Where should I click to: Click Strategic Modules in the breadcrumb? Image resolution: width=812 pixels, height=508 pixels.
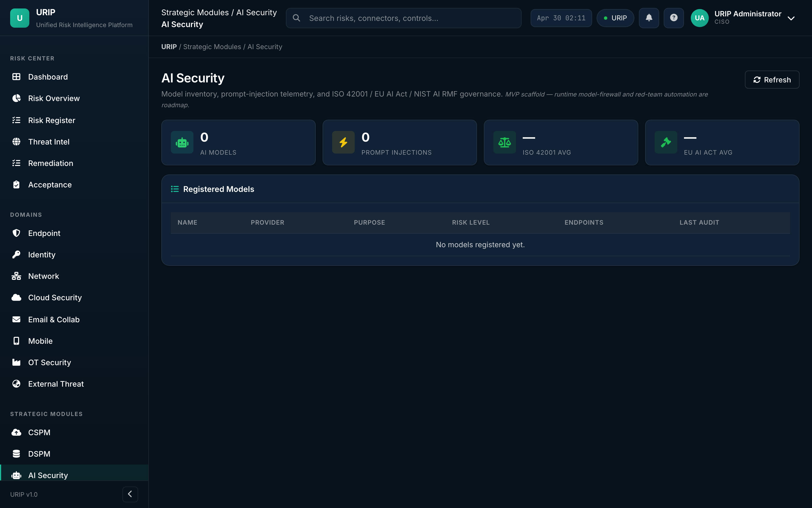(212, 47)
